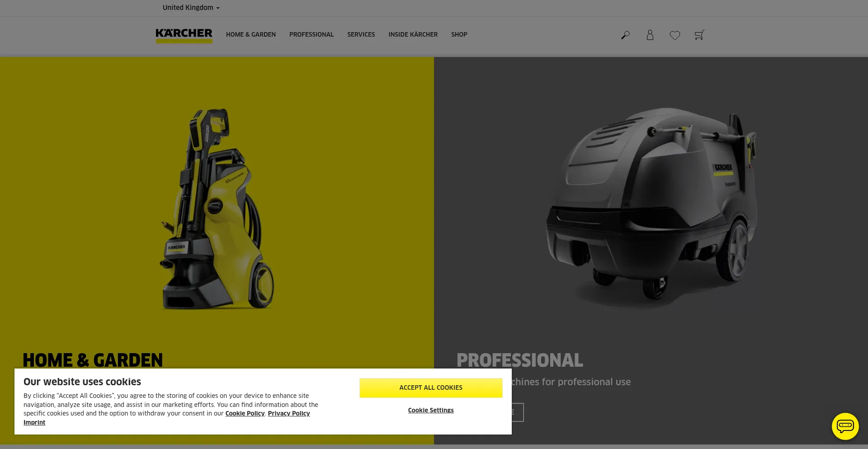
Task: Open Cookie Settings link
Action: click(431, 410)
